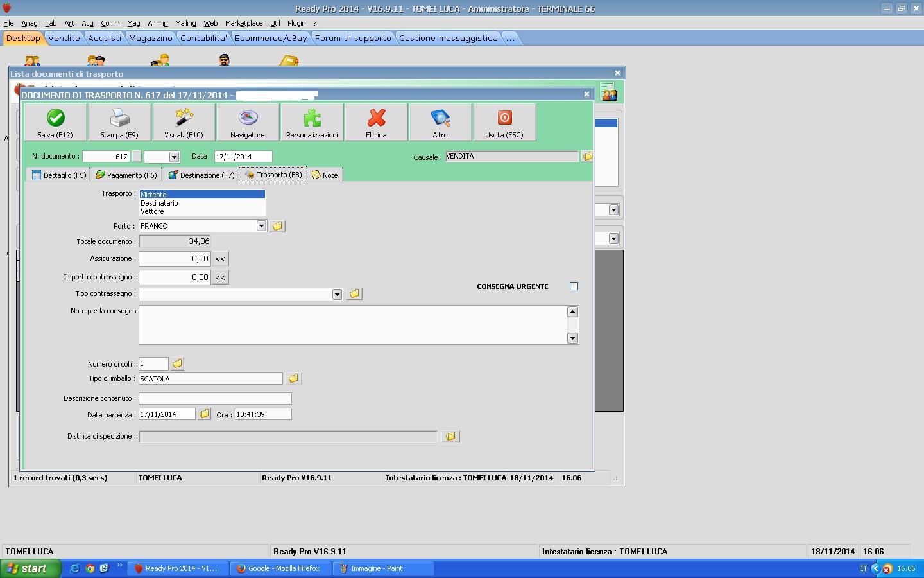This screenshot has width=924, height=578.
Task: Click the << button beside Assicurazione
Action: click(220, 259)
